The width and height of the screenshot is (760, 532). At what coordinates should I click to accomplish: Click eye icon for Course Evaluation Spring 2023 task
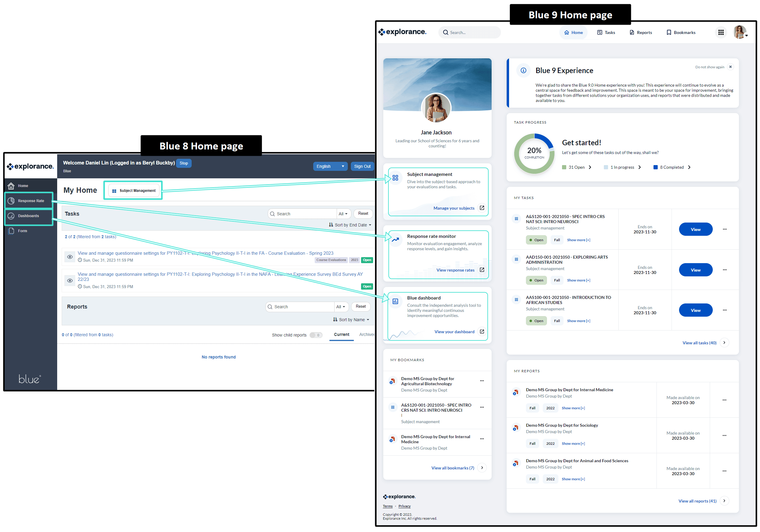tap(70, 257)
